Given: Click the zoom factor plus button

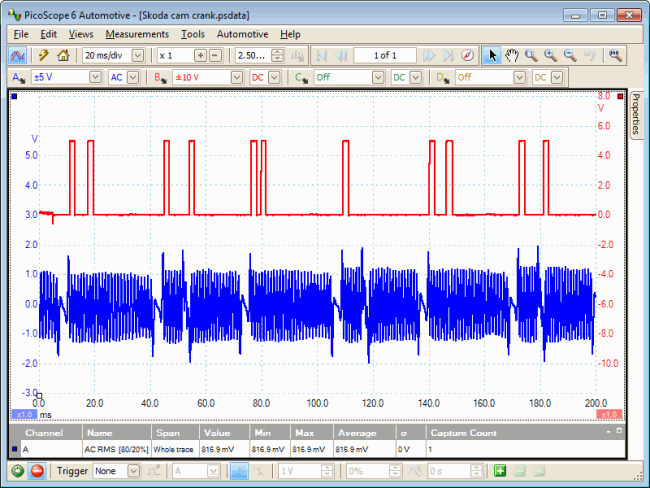Looking at the screenshot, I should 200,56.
